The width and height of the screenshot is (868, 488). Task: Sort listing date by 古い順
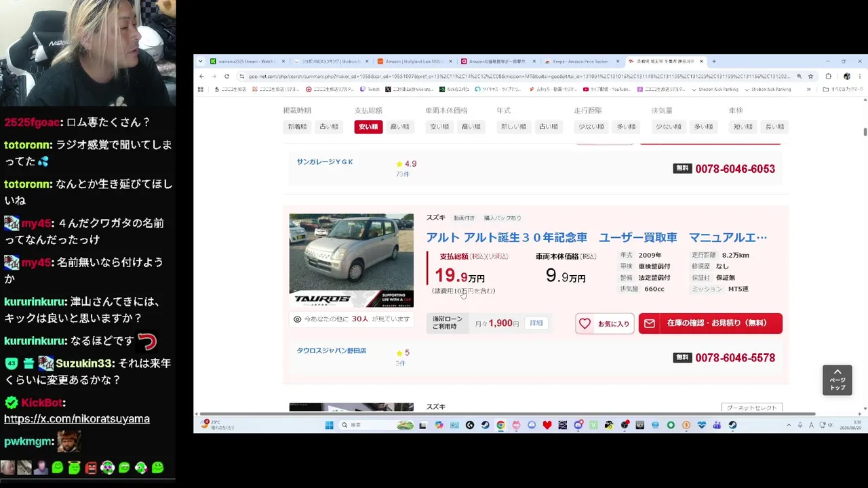[329, 127]
